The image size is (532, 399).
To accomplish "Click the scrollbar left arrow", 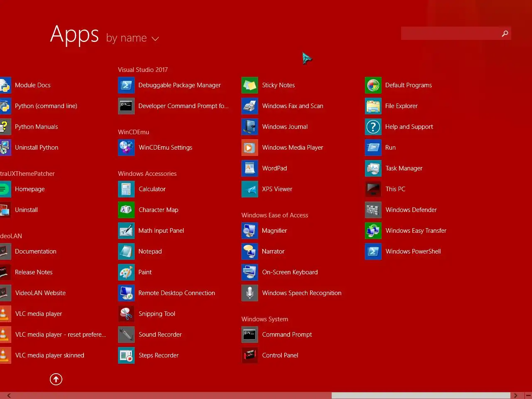I will coord(9,396).
